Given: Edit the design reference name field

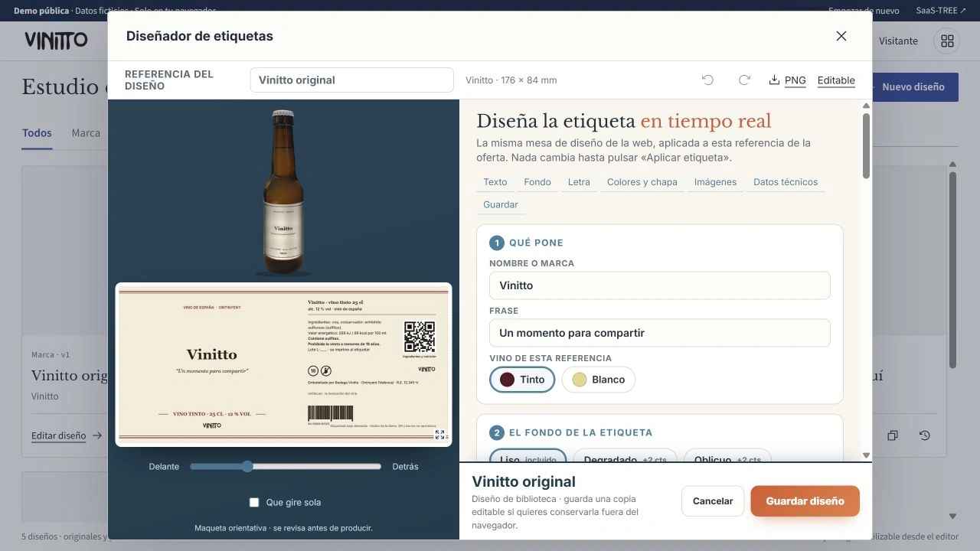Looking at the screenshot, I should coord(351,80).
